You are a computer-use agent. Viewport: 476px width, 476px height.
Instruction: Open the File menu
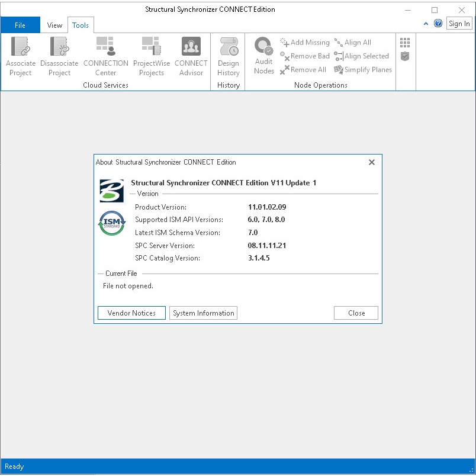20,25
